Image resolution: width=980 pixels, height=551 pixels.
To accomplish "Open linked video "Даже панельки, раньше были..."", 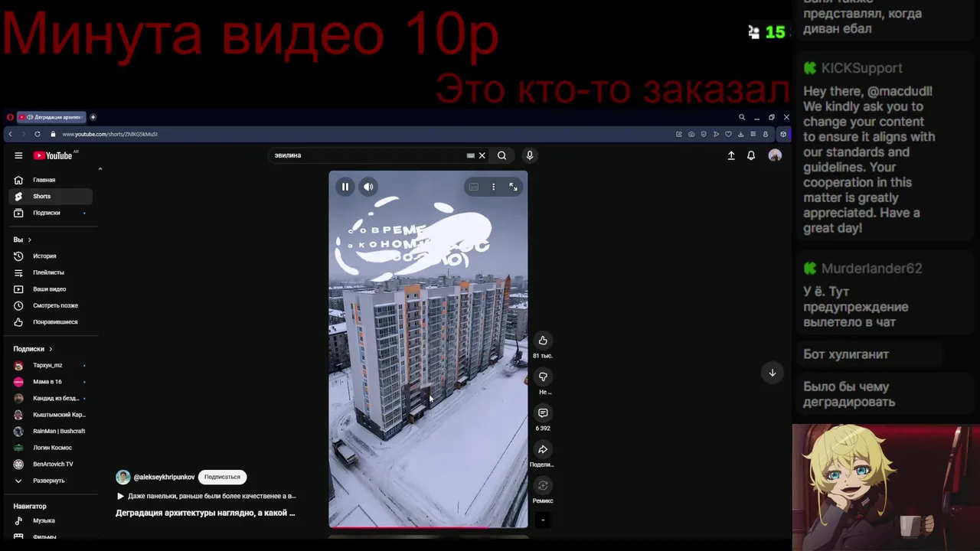I will (206, 496).
